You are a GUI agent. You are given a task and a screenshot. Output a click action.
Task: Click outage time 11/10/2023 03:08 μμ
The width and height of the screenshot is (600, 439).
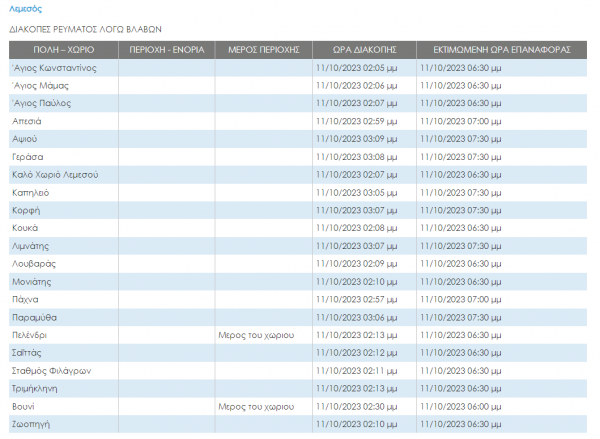click(357, 157)
